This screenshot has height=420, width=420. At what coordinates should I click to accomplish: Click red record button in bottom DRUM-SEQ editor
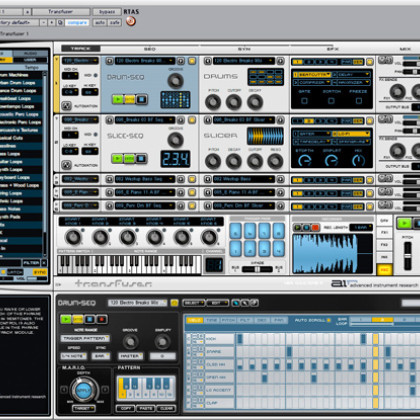coord(102,319)
